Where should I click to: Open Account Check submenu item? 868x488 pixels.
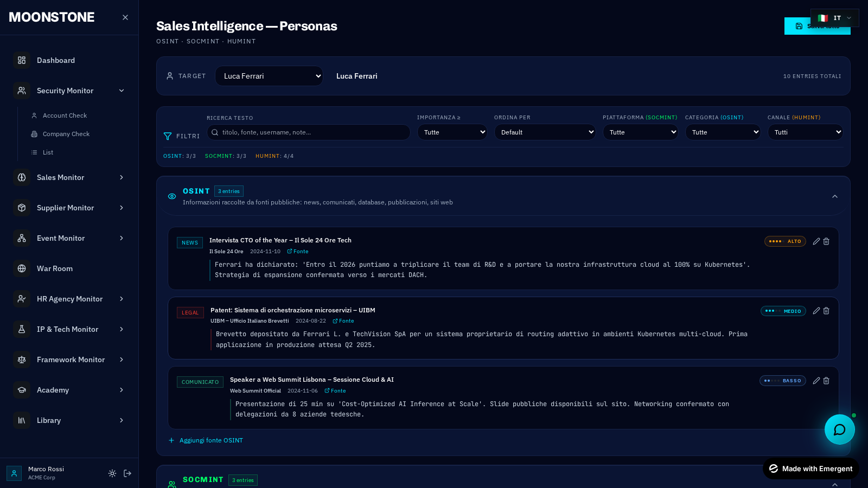tap(77, 115)
